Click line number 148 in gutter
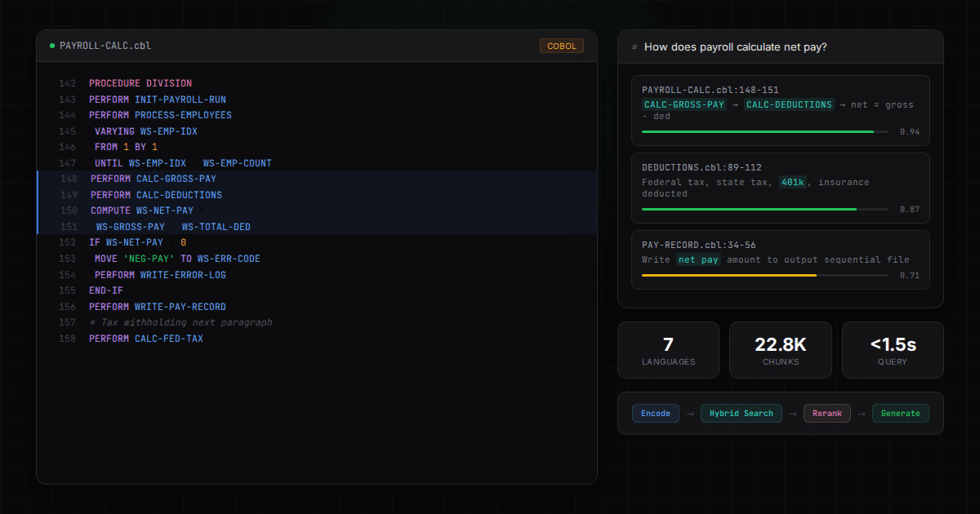This screenshot has width=980, height=514. 69,179
